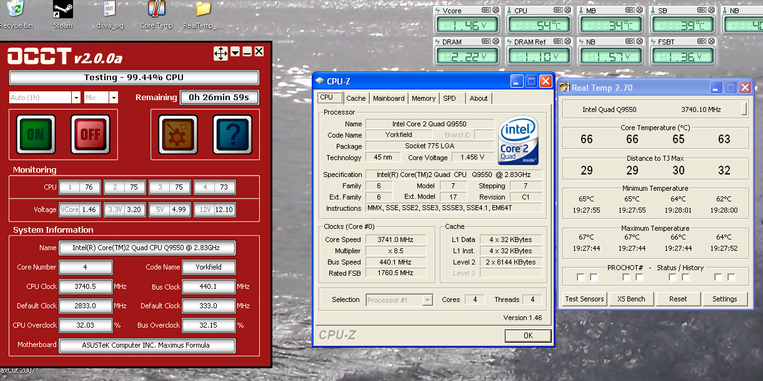
Task: Close the DRAM Ref monitor widget
Action: (x=567, y=42)
